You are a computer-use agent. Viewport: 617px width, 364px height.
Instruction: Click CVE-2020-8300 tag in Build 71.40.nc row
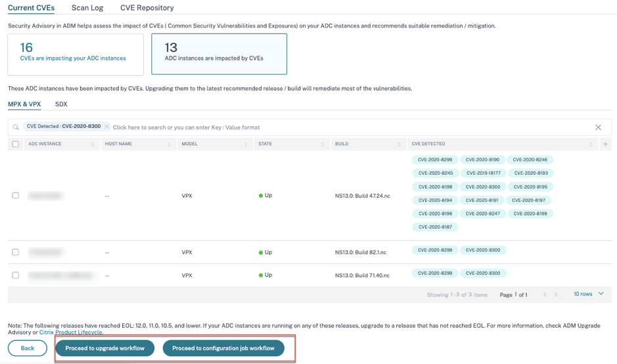483,273
